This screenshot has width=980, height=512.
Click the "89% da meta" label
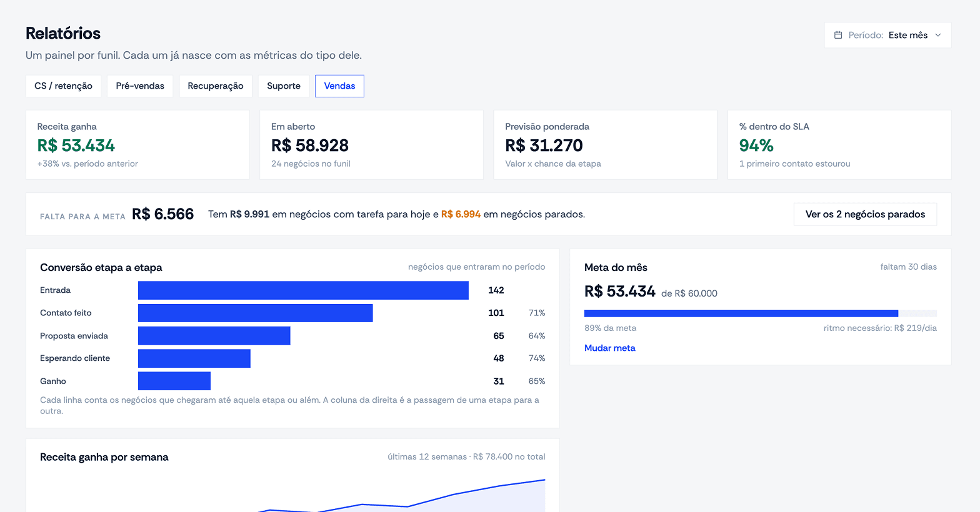pyautogui.click(x=610, y=328)
